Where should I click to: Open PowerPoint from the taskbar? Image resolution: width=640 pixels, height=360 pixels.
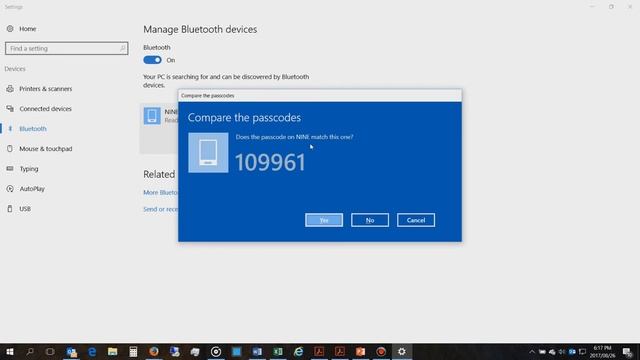(360, 351)
